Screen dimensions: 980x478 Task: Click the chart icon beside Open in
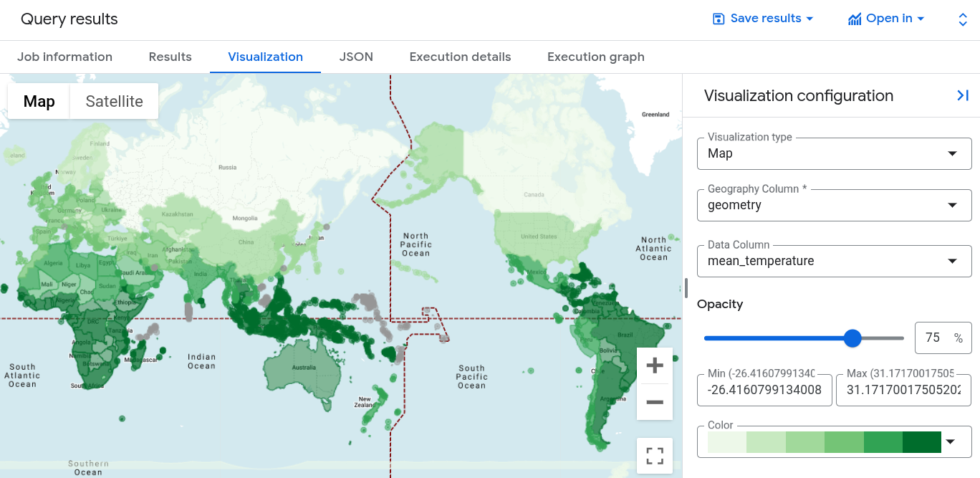pyautogui.click(x=854, y=18)
